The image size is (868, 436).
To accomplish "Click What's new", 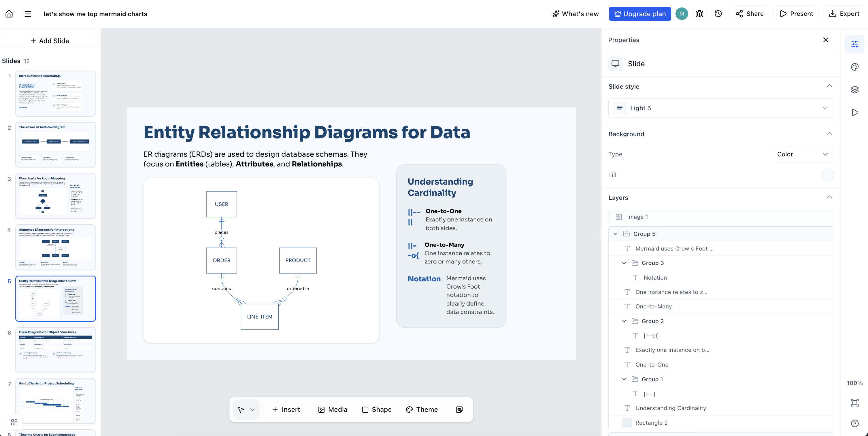I will click(x=575, y=14).
